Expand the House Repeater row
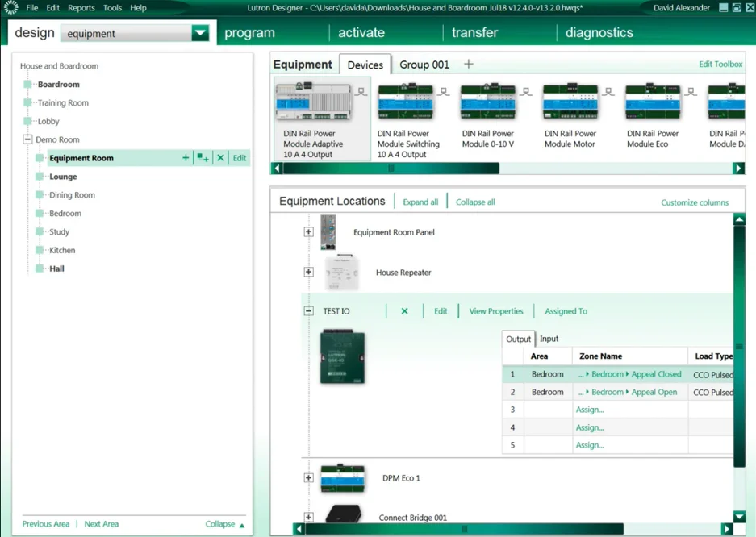The width and height of the screenshot is (756, 537). click(308, 272)
